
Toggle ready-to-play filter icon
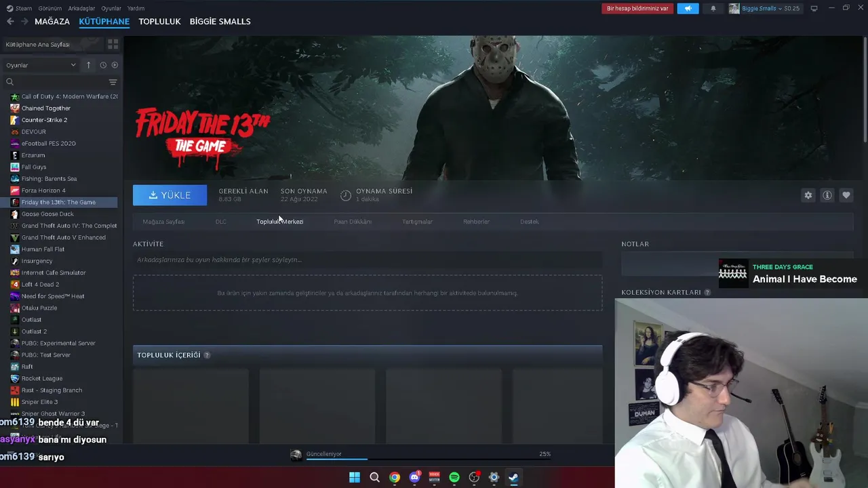115,65
